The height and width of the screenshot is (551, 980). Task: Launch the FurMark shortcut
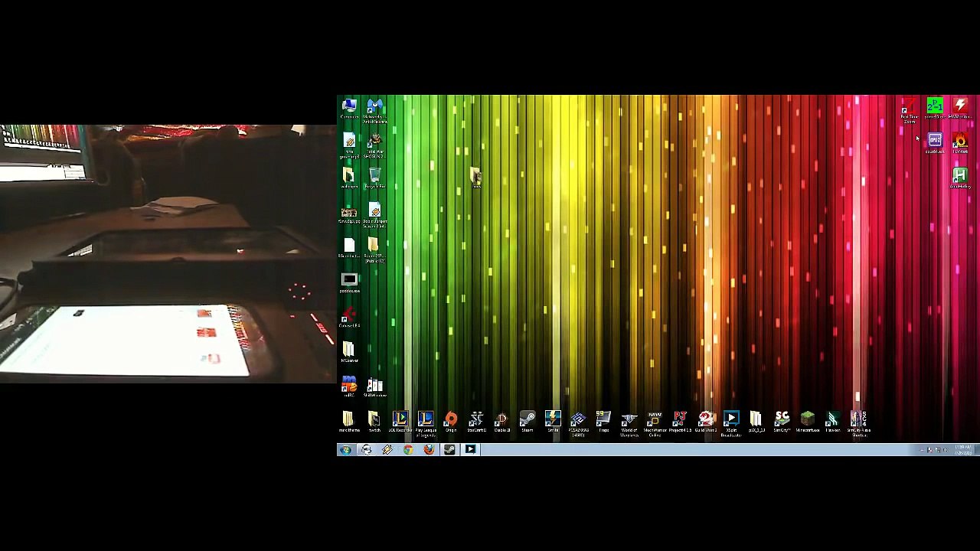[x=960, y=143]
